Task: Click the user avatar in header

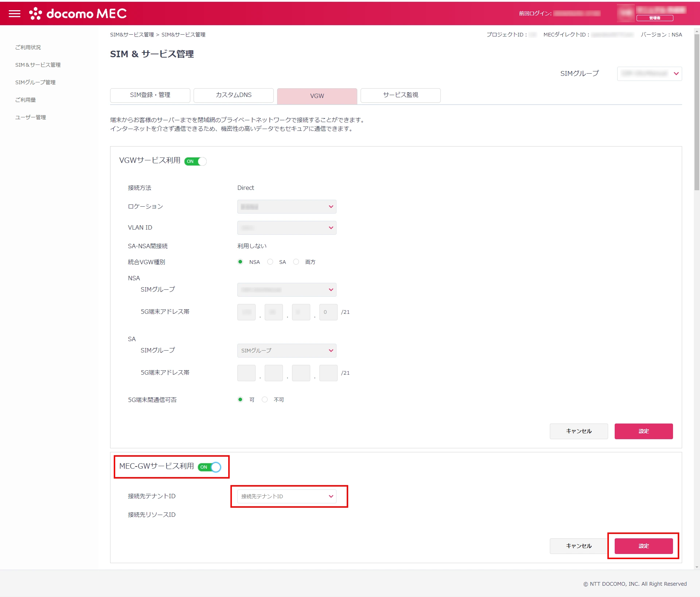Action: coord(626,13)
